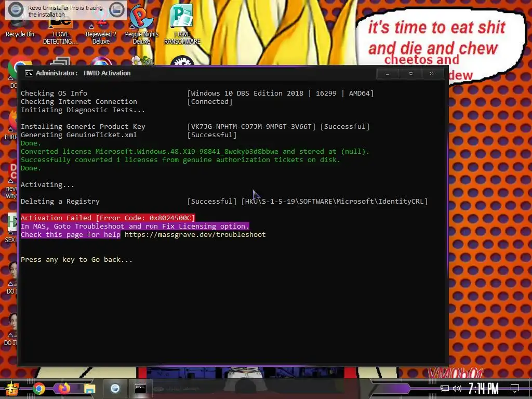
Task: Close the HWID Activation console window
Action: pos(432,74)
